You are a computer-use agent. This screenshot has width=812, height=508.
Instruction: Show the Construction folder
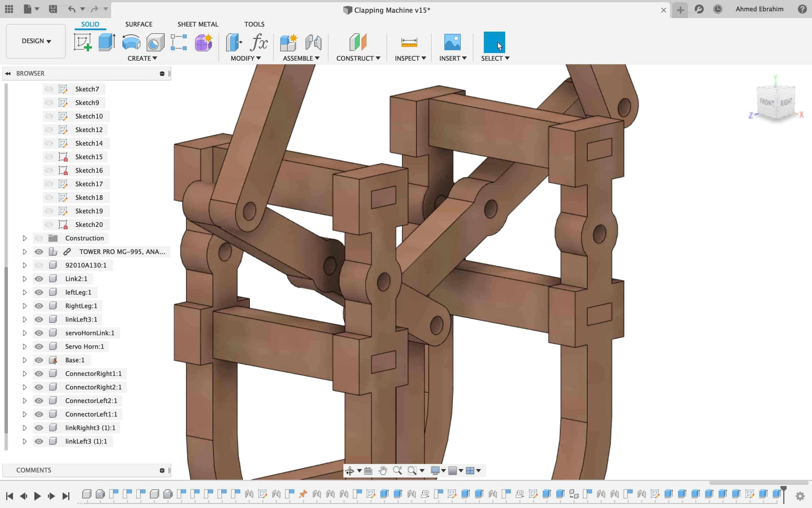39,238
